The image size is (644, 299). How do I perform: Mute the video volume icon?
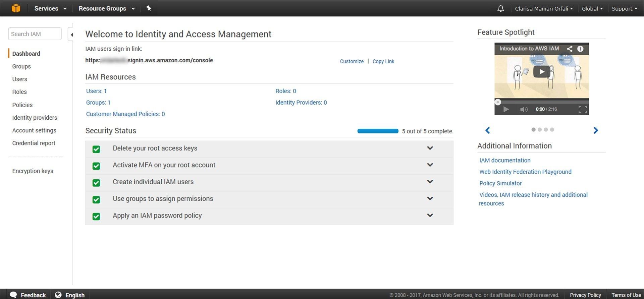(524, 109)
